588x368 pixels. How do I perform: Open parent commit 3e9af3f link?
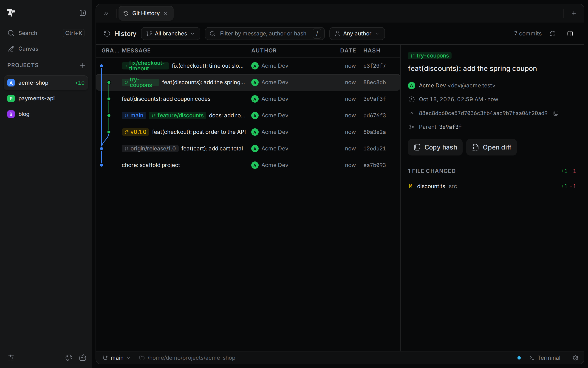coord(450,127)
